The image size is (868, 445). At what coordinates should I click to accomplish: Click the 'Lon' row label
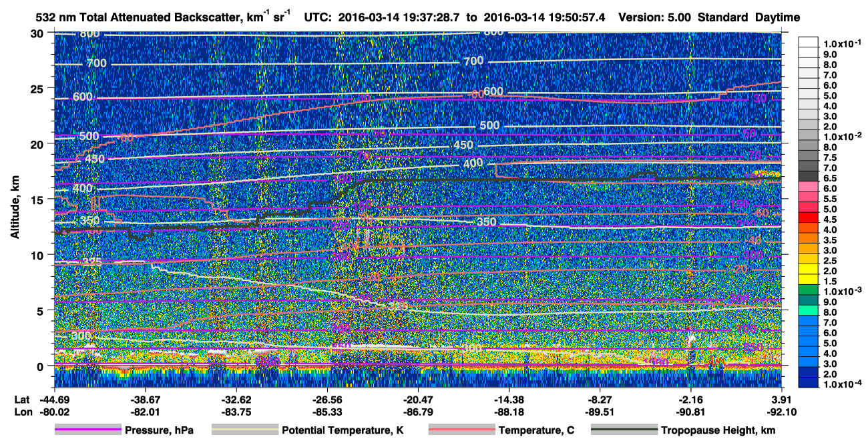[x=22, y=412]
